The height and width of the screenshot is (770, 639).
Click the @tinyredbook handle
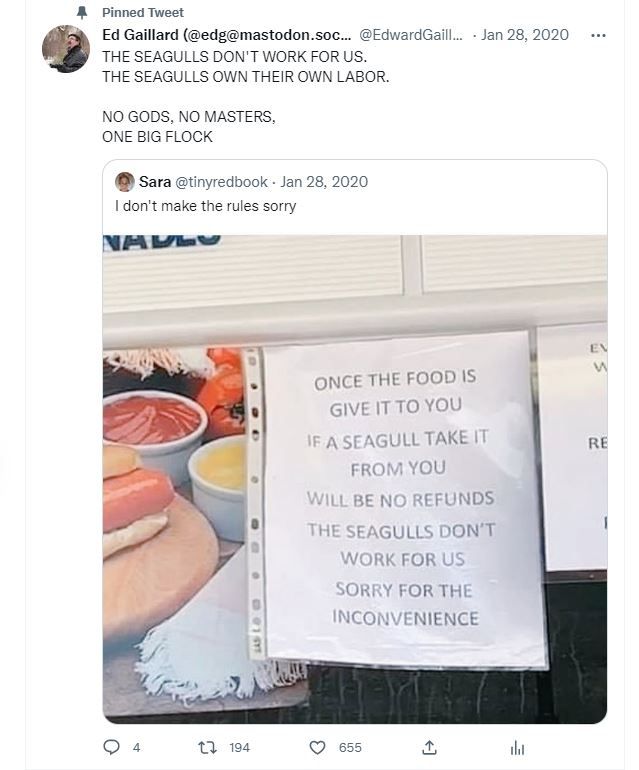click(221, 182)
